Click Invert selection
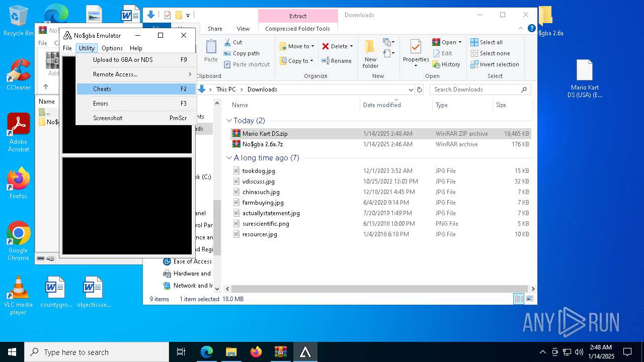The width and height of the screenshot is (644, 362). [x=495, y=64]
